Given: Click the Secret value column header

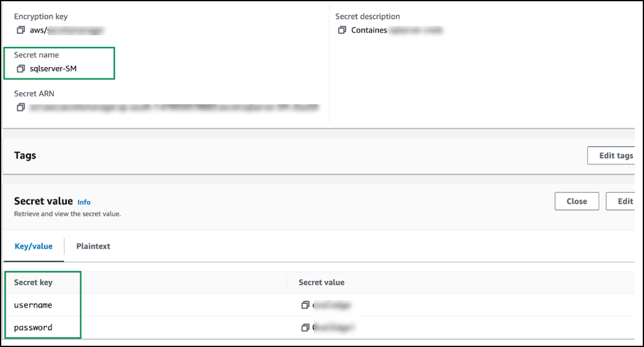Looking at the screenshot, I should pos(321,282).
